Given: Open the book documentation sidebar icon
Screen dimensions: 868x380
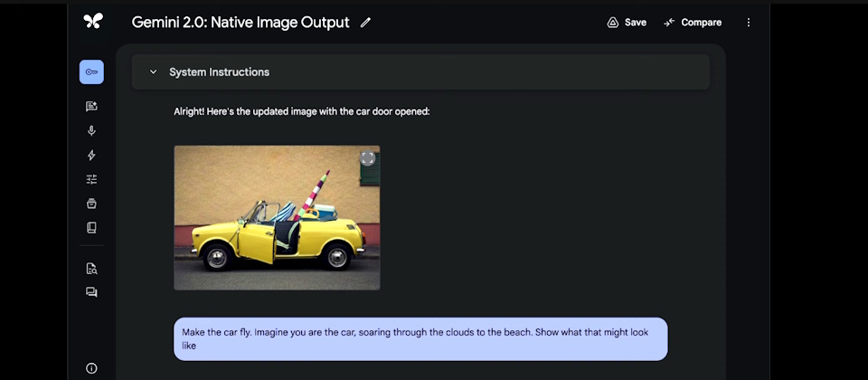Looking at the screenshot, I should [x=91, y=228].
